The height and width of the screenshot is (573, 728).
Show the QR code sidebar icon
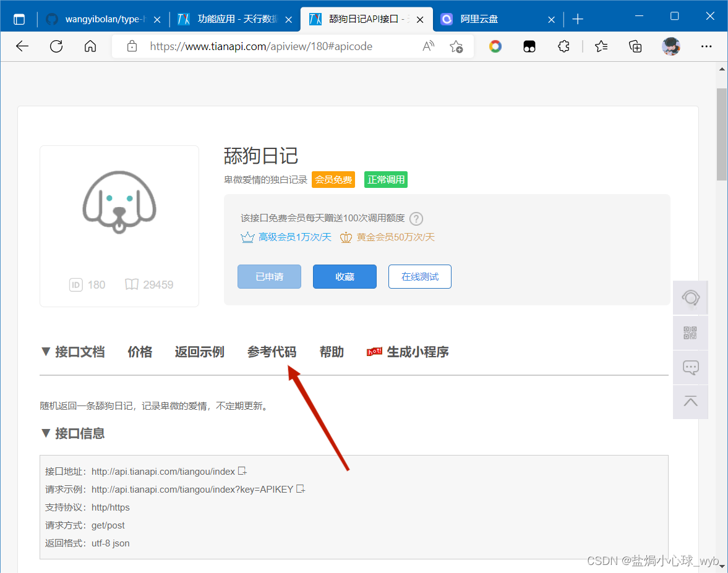pyautogui.click(x=690, y=333)
